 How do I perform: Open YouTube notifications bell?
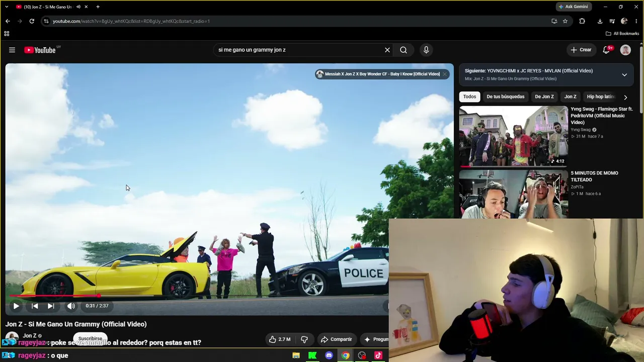(606, 50)
